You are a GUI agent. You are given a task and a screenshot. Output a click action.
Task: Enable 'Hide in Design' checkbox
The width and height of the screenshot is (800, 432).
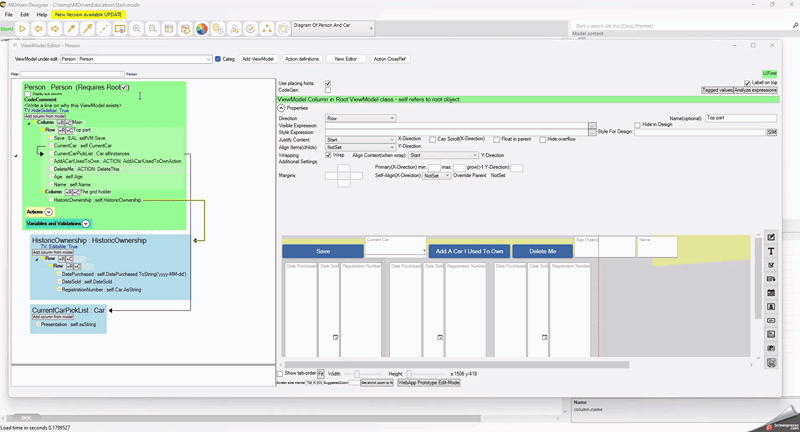tap(637, 125)
